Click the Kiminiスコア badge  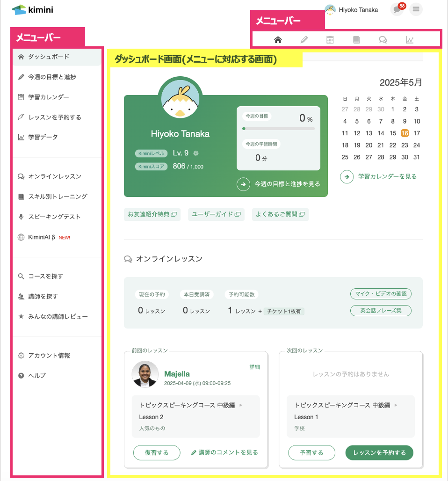pyautogui.click(x=151, y=167)
